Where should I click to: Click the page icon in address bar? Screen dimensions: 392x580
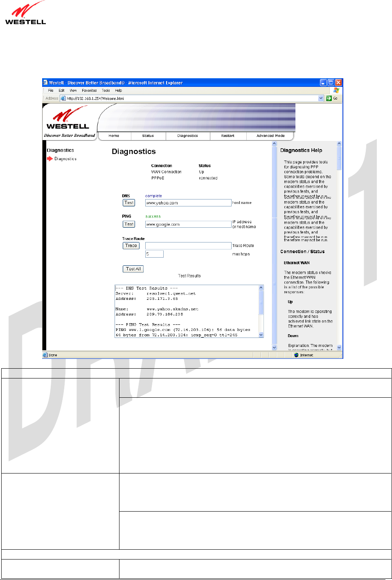click(x=63, y=98)
